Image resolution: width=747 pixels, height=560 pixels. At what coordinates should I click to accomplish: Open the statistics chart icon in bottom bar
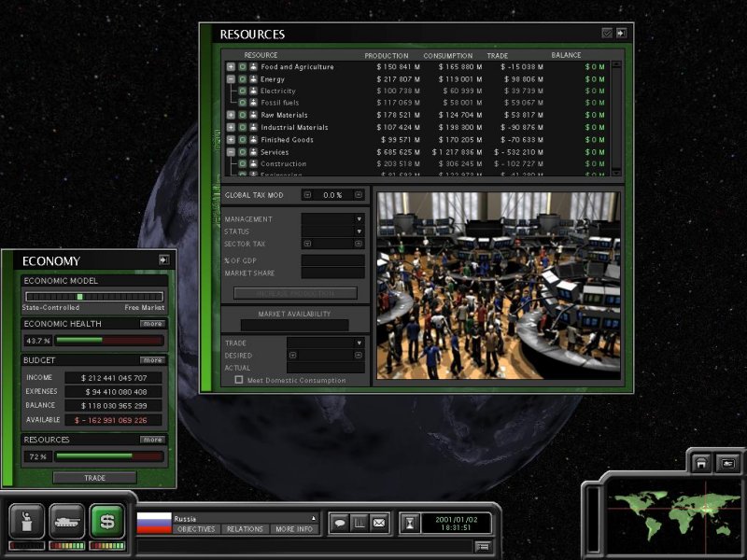pyautogui.click(x=359, y=524)
